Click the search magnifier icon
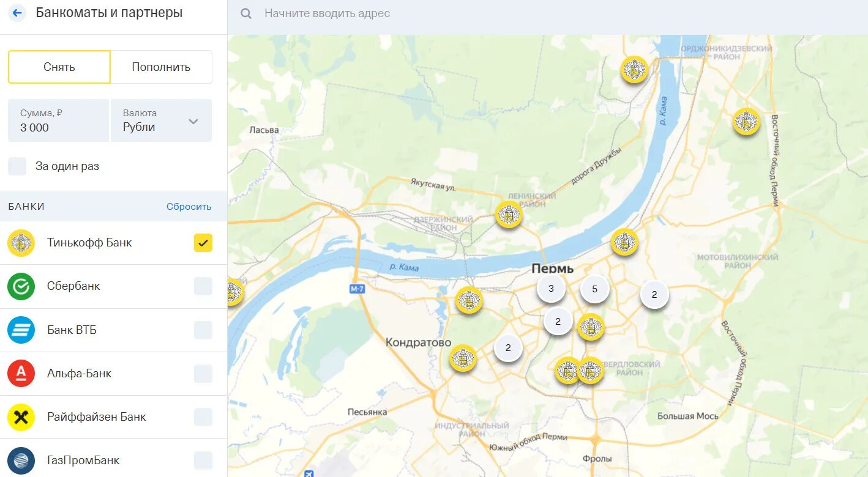 tap(246, 13)
